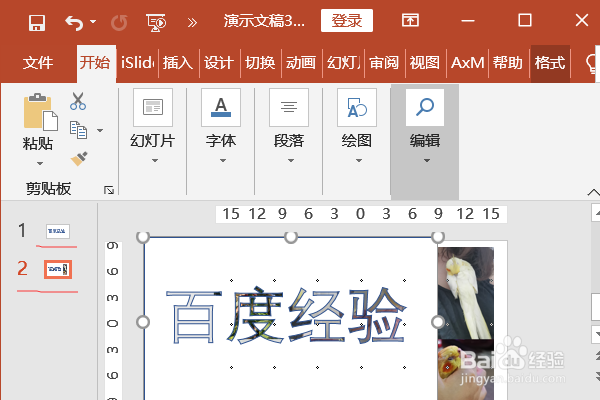Click the 登录 login button
The width and height of the screenshot is (600, 400).
[347, 21]
